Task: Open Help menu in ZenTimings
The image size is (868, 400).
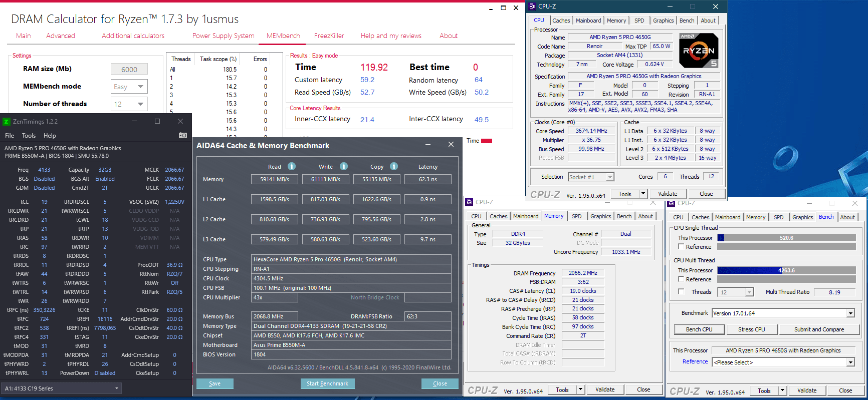Action: pyautogui.click(x=50, y=136)
